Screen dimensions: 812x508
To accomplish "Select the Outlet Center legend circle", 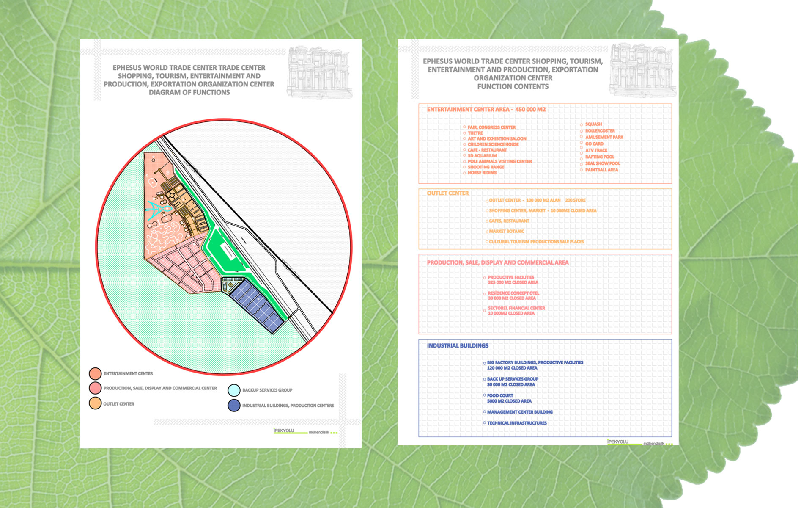I will click(x=95, y=403).
